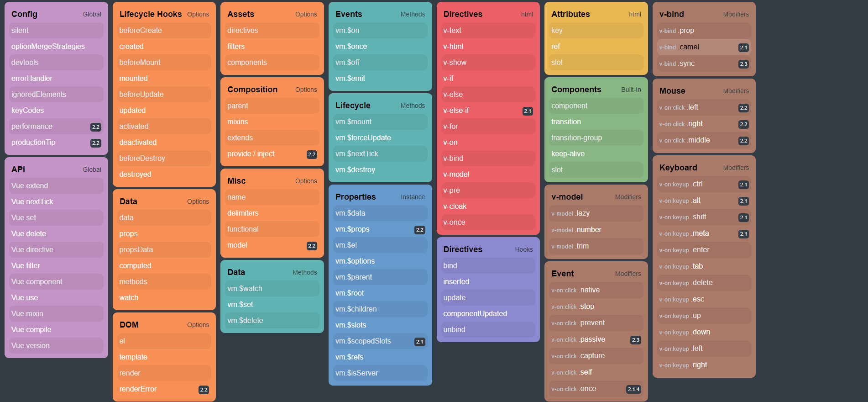Open Vue.compile API link
This screenshot has height=402, width=868.
pyautogui.click(x=56, y=330)
